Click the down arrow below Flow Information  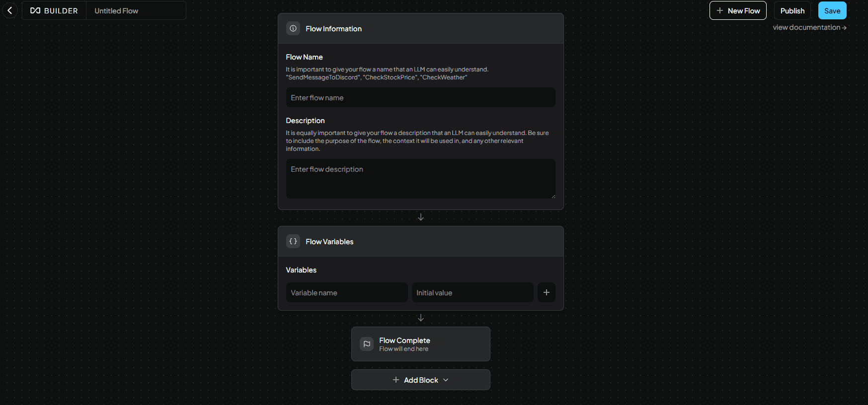click(x=421, y=217)
